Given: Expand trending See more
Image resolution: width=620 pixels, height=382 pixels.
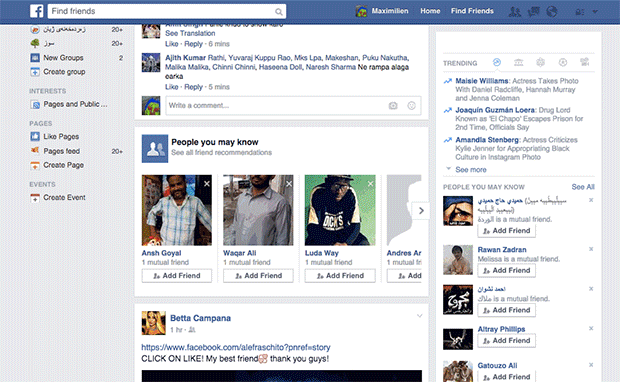Looking at the screenshot, I should click(471, 170).
